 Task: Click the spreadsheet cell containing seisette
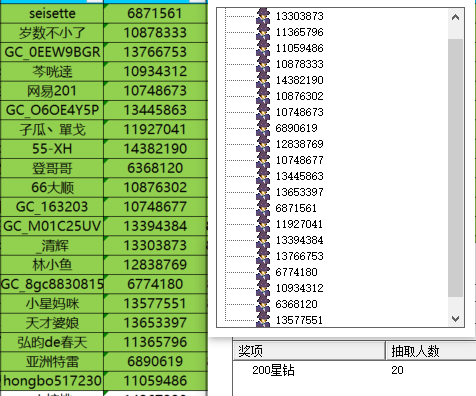(52, 13)
